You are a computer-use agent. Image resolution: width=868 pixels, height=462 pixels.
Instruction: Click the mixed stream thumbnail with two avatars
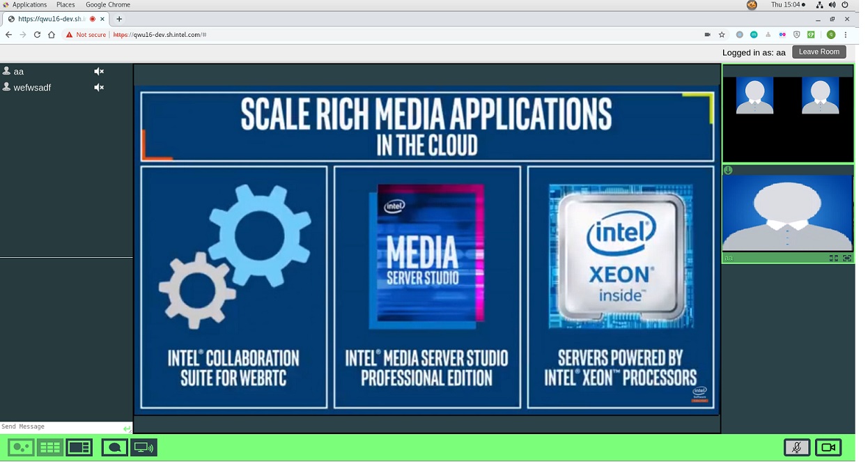tap(788, 114)
